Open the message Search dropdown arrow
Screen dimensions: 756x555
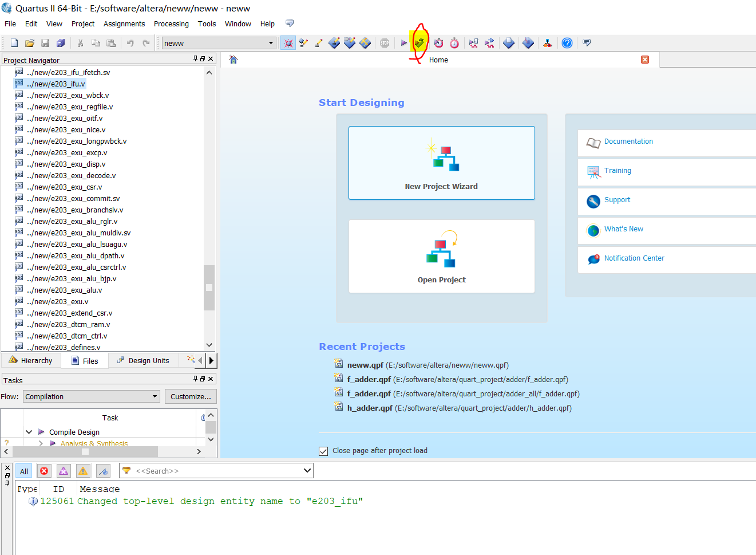pyautogui.click(x=307, y=471)
